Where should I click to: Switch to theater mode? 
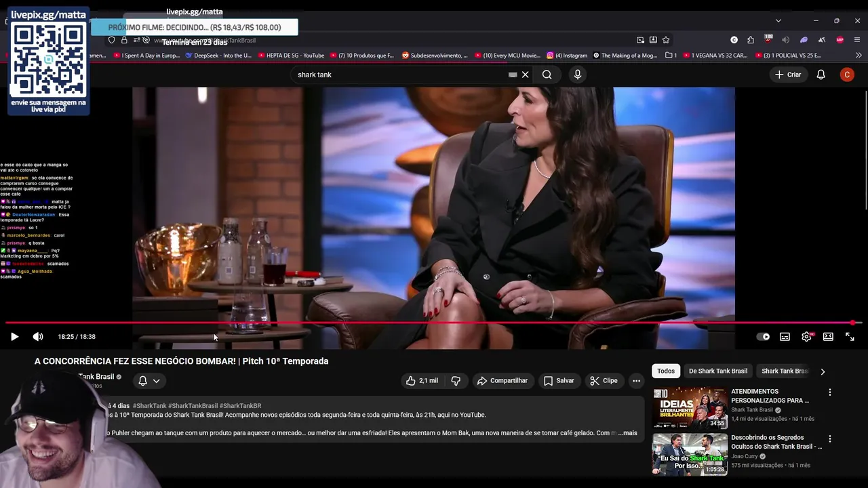pyautogui.click(x=828, y=337)
